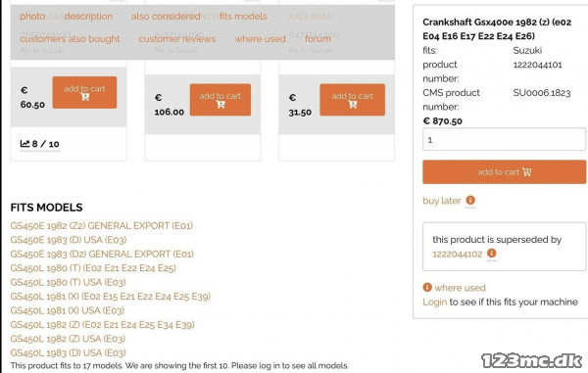The width and height of the screenshot is (588, 373).
Task: Open the description section tab
Action: point(88,17)
